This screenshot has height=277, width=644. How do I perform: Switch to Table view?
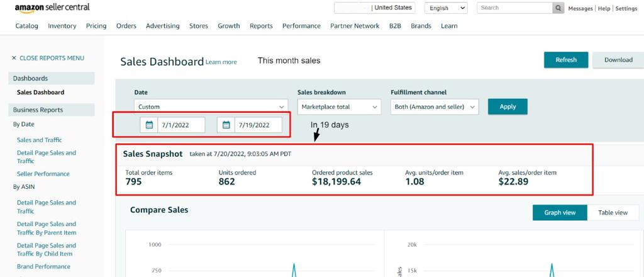point(613,213)
